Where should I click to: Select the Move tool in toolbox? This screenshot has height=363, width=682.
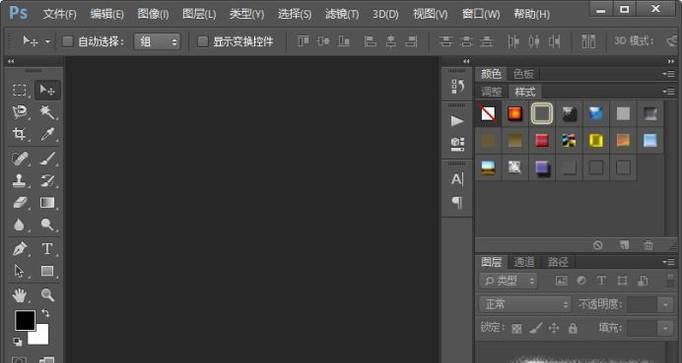click(47, 90)
